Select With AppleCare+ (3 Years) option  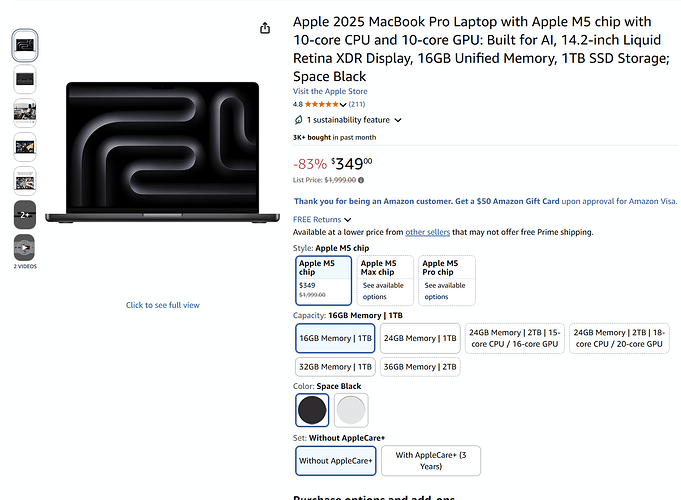[x=431, y=460]
